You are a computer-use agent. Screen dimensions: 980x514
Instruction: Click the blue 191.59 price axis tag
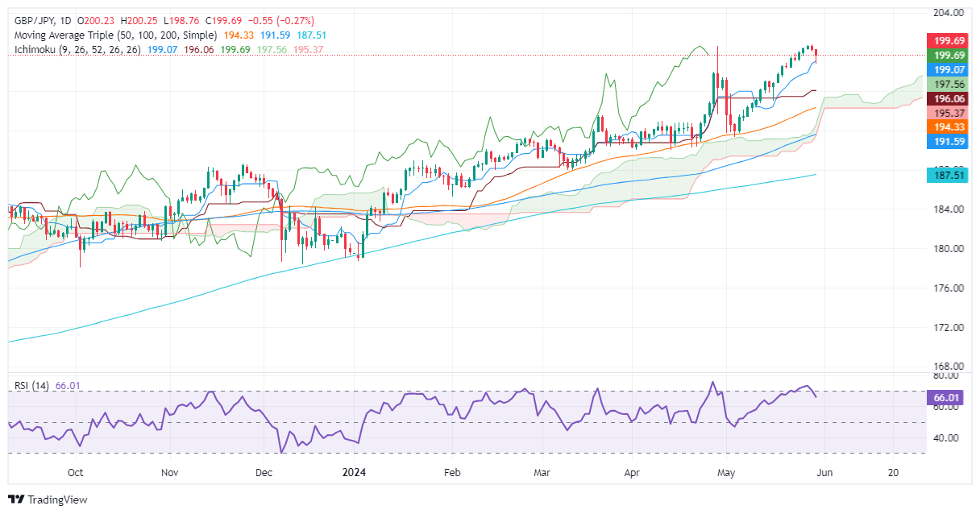949,142
